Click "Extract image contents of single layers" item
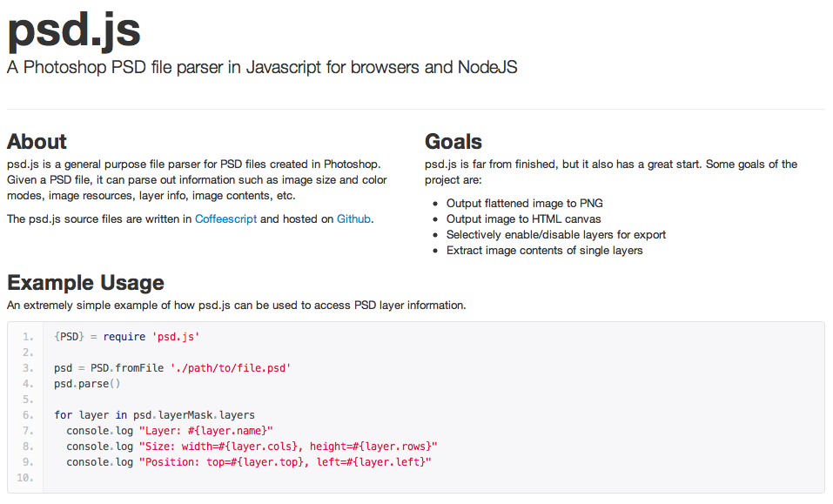The width and height of the screenshot is (833, 504). pos(544,251)
